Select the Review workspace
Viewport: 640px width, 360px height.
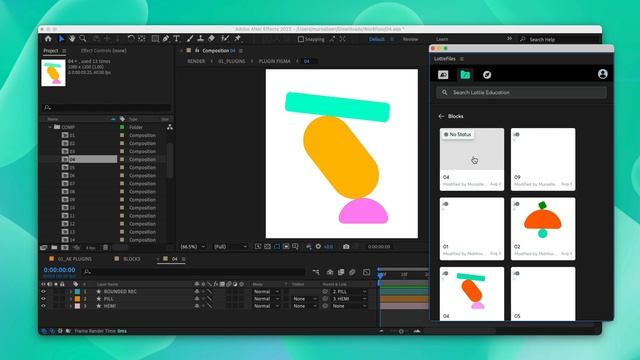point(410,39)
